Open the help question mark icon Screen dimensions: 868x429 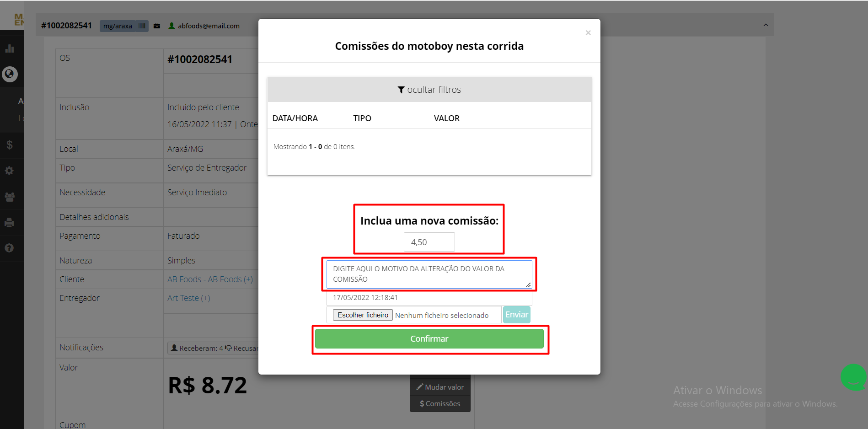(10, 248)
